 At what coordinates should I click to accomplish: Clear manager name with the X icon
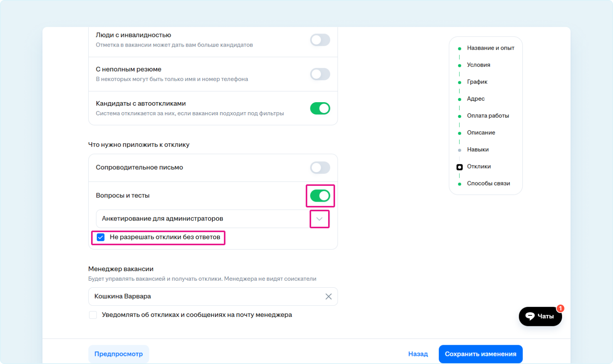click(x=329, y=297)
